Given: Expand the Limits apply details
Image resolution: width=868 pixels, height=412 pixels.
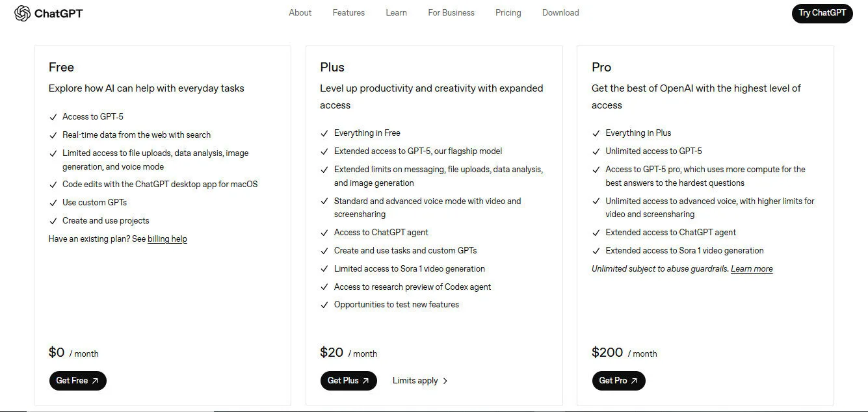Looking at the screenshot, I should coord(419,380).
